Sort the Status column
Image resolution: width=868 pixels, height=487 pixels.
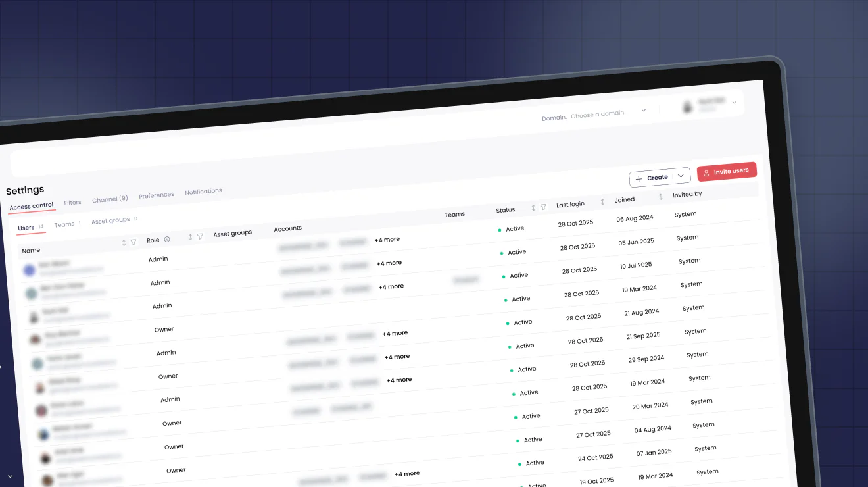pos(534,209)
